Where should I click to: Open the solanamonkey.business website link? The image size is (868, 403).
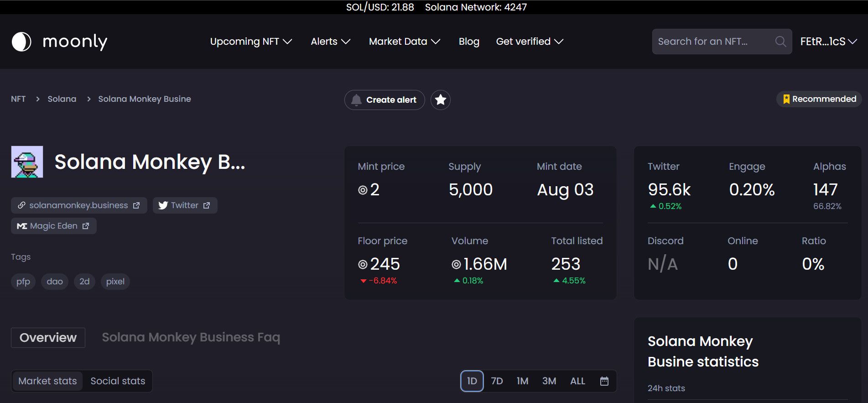click(x=79, y=205)
